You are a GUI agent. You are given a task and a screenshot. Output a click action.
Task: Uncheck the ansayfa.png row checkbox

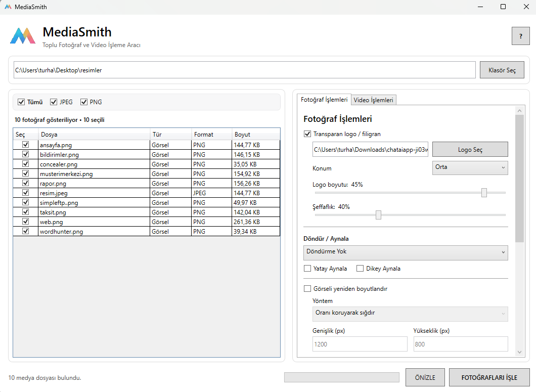click(25, 145)
